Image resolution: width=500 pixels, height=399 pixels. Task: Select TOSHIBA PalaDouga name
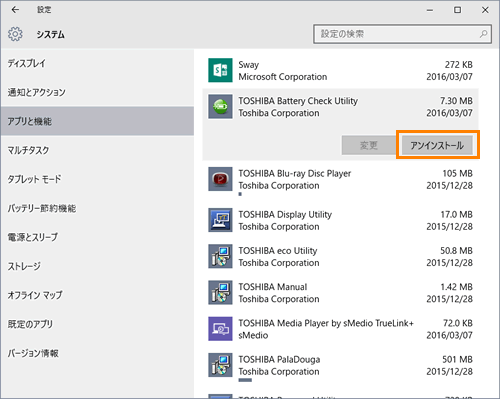[x=279, y=359]
